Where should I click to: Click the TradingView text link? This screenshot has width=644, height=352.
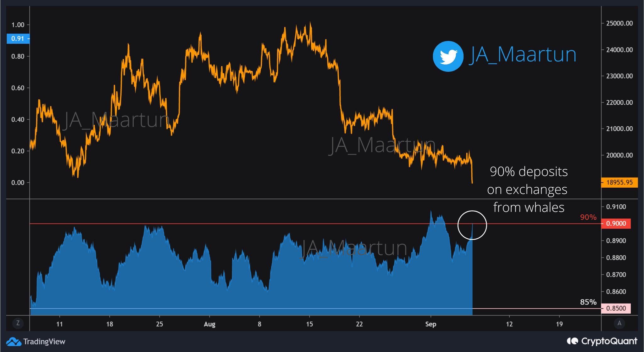click(44, 342)
